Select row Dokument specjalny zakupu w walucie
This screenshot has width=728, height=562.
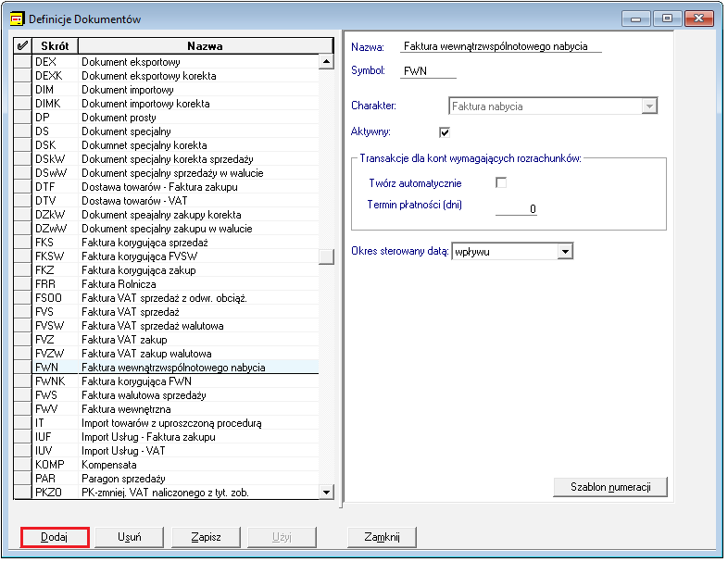(175, 229)
